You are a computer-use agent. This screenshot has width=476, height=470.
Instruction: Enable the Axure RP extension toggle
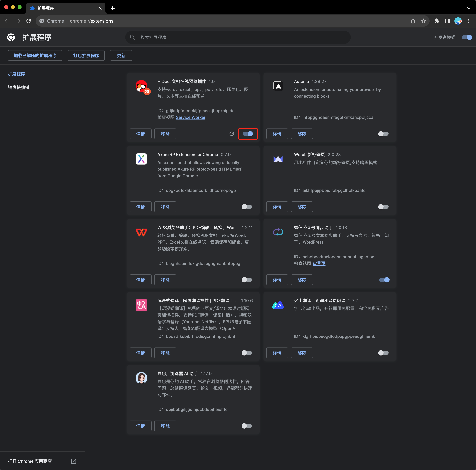pos(247,207)
